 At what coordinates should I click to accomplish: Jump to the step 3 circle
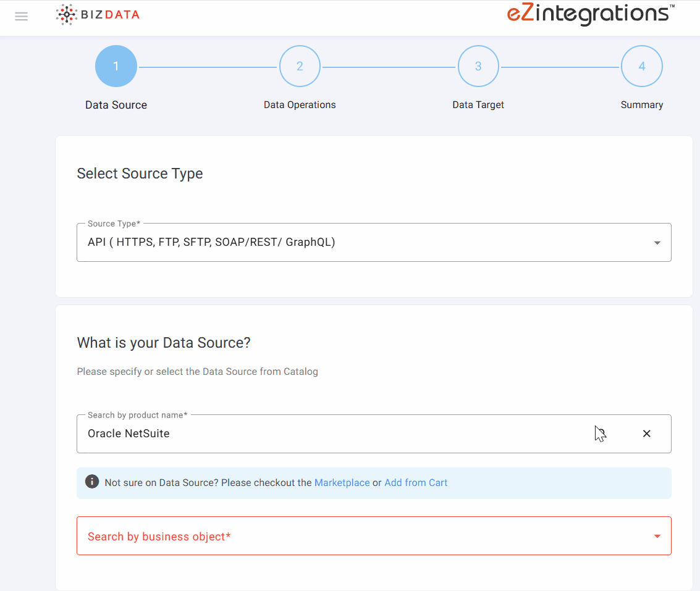478,67
